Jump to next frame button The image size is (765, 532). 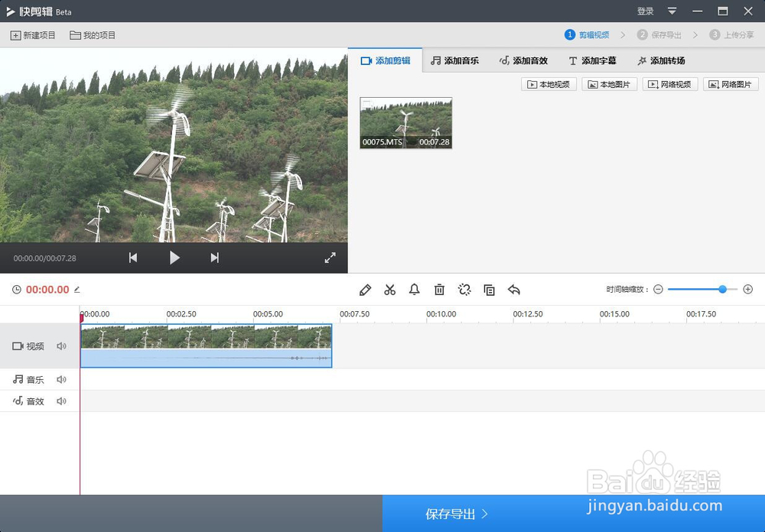[215, 258]
